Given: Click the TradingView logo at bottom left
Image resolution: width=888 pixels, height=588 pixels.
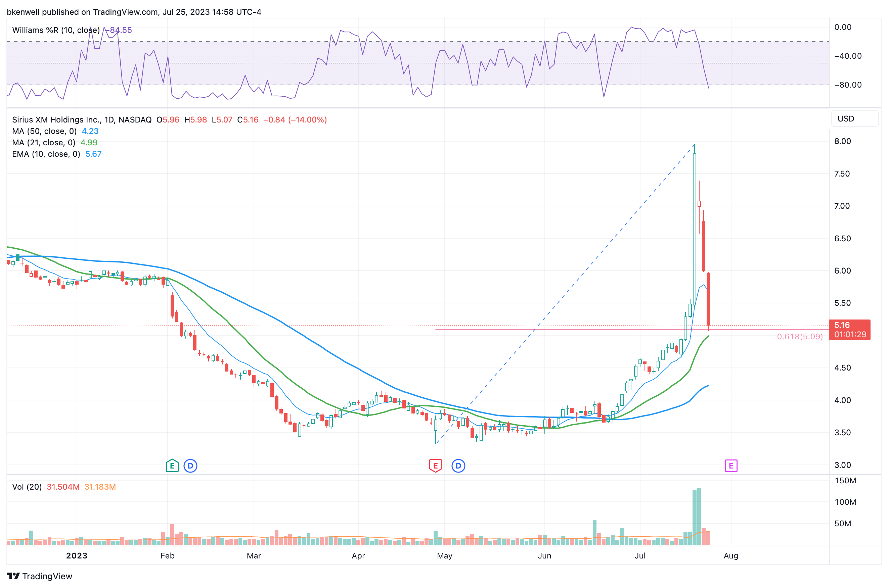Looking at the screenshot, I should tap(39, 576).
